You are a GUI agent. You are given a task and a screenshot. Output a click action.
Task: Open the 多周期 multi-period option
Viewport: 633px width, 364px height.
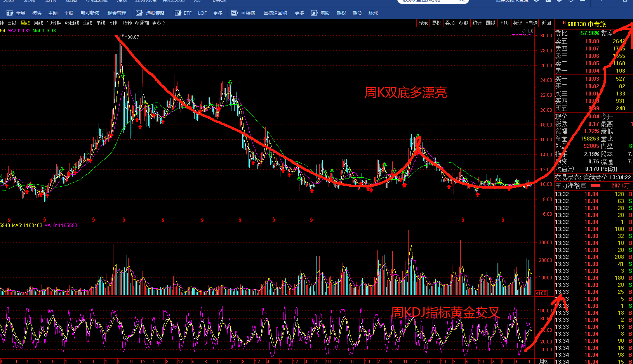[142, 23]
